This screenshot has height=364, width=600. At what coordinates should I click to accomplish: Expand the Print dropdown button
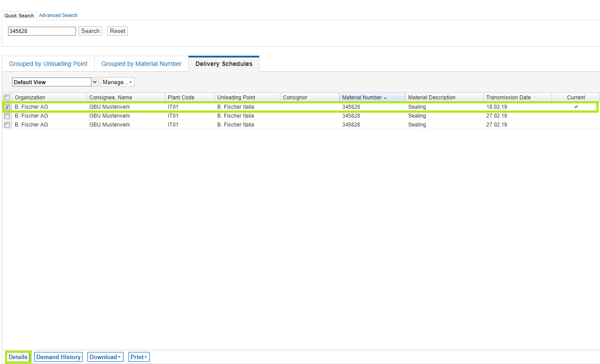[139, 357]
